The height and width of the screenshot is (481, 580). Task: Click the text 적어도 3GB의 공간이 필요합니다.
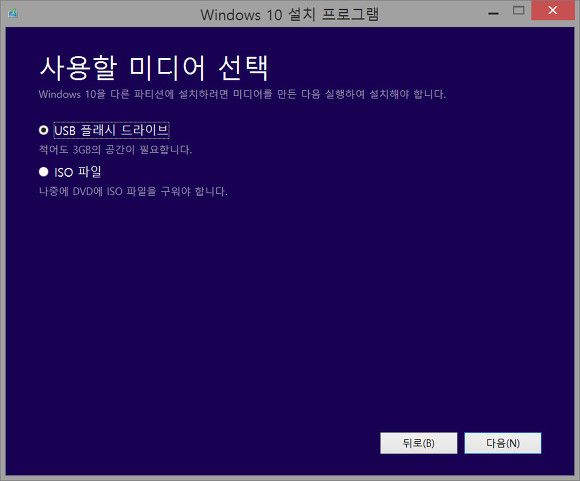click(115, 150)
